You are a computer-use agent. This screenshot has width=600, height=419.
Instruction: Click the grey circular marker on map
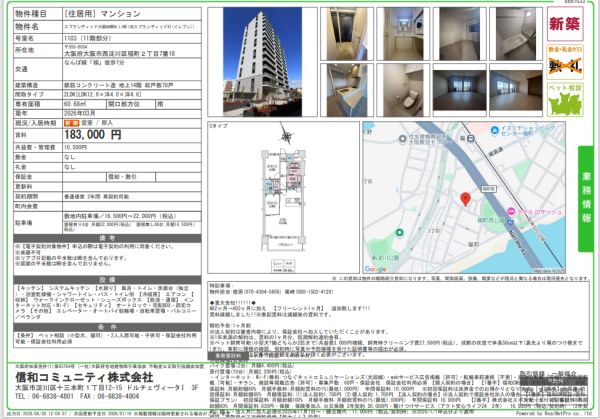pos(402,139)
